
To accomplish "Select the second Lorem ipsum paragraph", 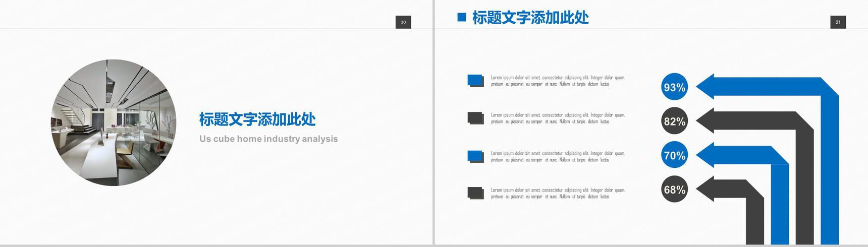I will click(x=558, y=118).
